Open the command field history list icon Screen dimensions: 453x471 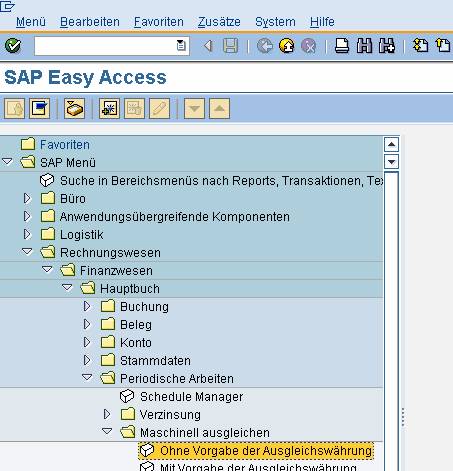(181, 46)
